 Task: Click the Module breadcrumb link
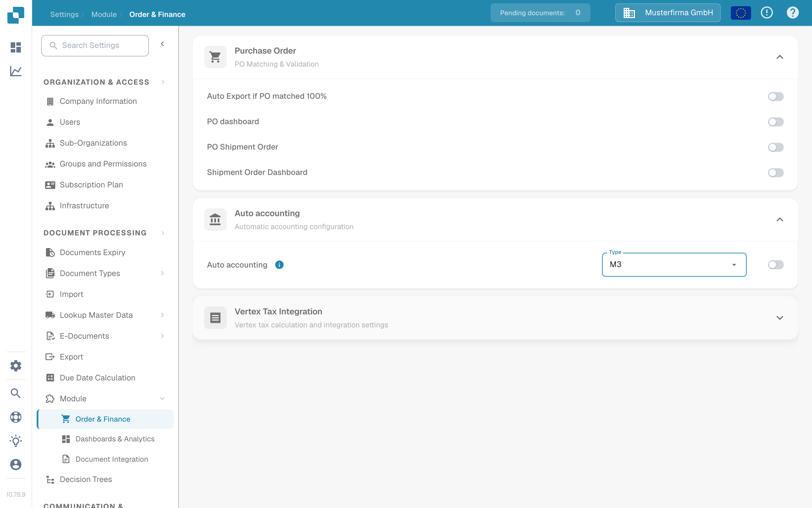pyautogui.click(x=104, y=14)
